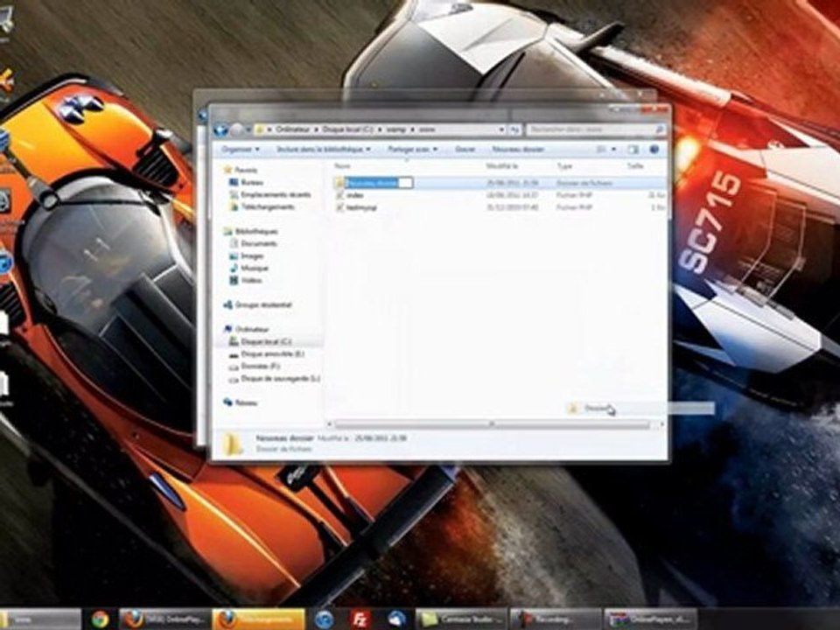The height and width of the screenshot is (630, 840).
Task: Click the Explorer forward arrow button
Action: 236,129
